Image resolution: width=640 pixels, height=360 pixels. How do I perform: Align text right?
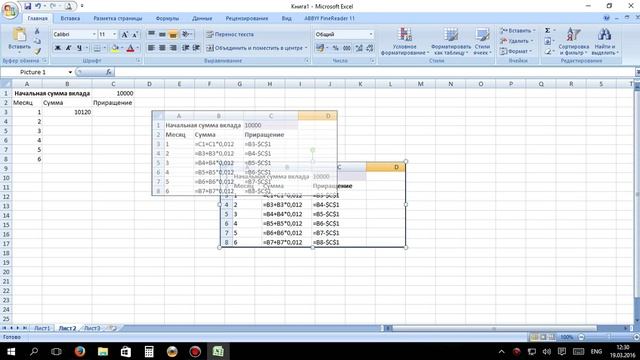coord(173,48)
